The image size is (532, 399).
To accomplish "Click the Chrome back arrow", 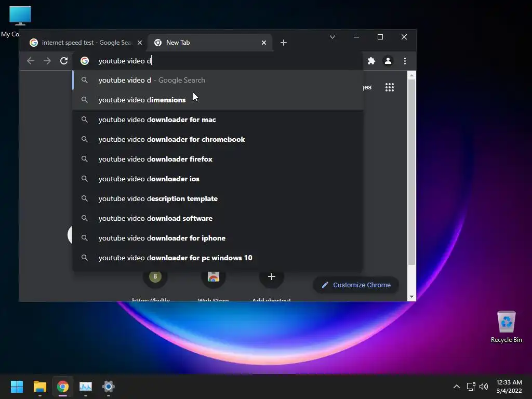I will click(31, 61).
